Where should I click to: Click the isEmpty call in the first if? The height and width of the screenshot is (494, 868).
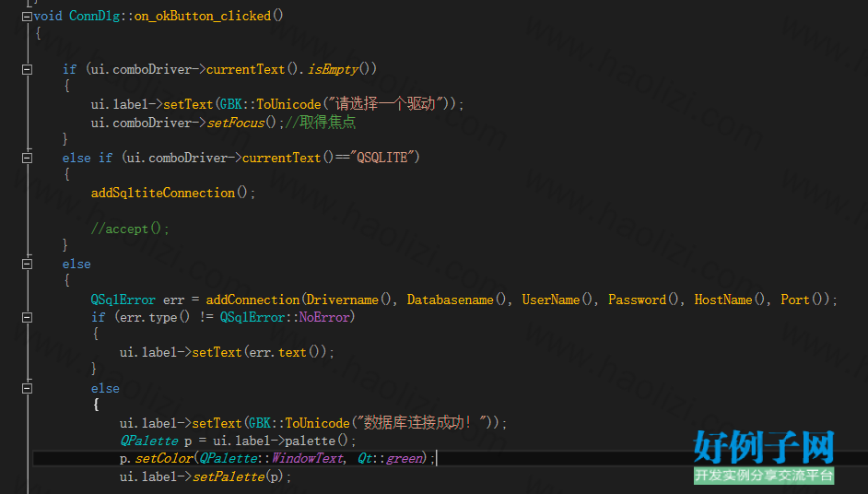334,69
